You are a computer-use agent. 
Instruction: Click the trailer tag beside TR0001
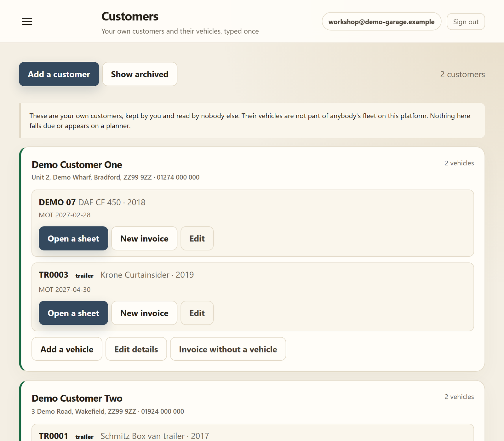(84, 437)
